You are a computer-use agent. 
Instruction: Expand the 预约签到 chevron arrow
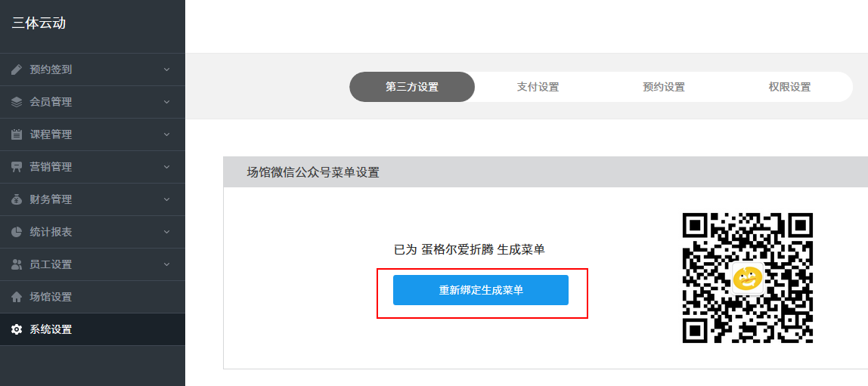166,69
